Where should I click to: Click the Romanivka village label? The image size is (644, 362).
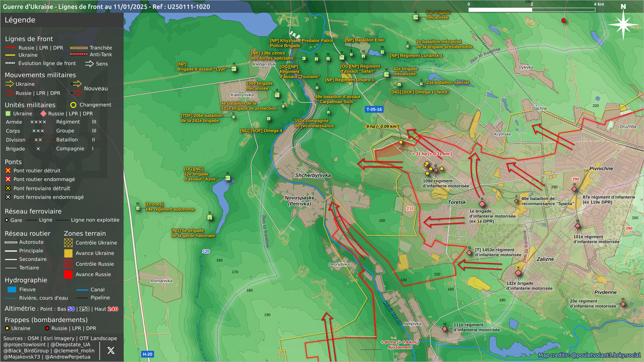coord(161,281)
